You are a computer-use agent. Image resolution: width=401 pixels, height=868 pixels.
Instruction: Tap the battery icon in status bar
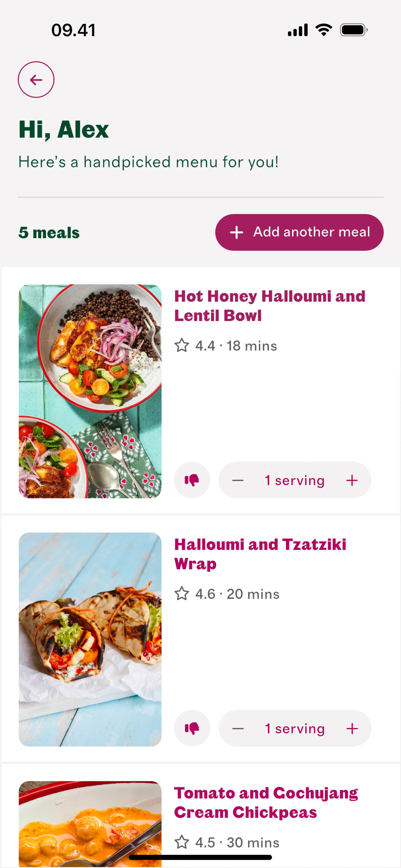pyautogui.click(x=353, y=30)
